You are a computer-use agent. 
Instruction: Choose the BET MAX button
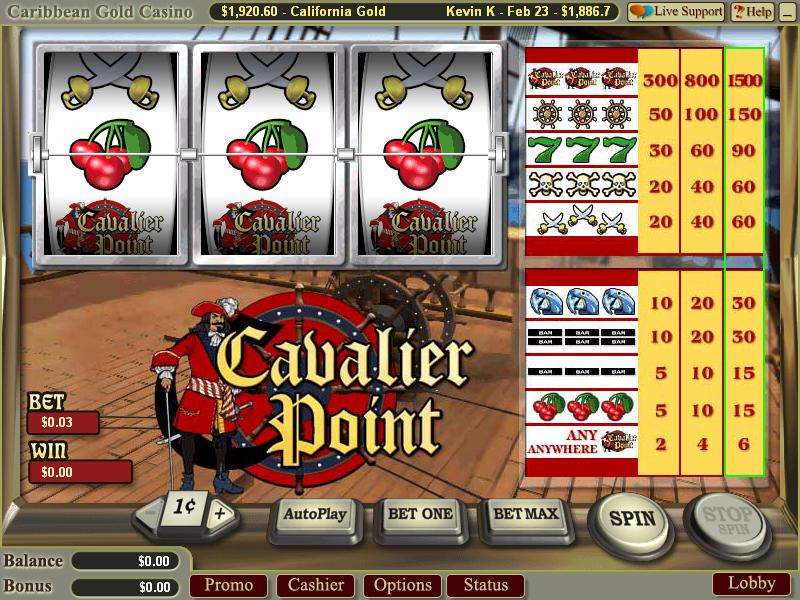point(526,514)
